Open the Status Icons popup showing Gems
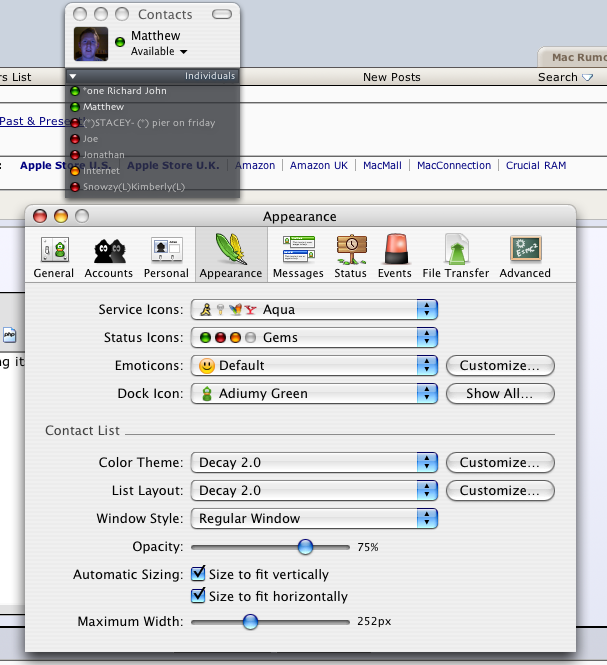The width and height of the screenshot is (607, 665). click(x=314, y=338)
